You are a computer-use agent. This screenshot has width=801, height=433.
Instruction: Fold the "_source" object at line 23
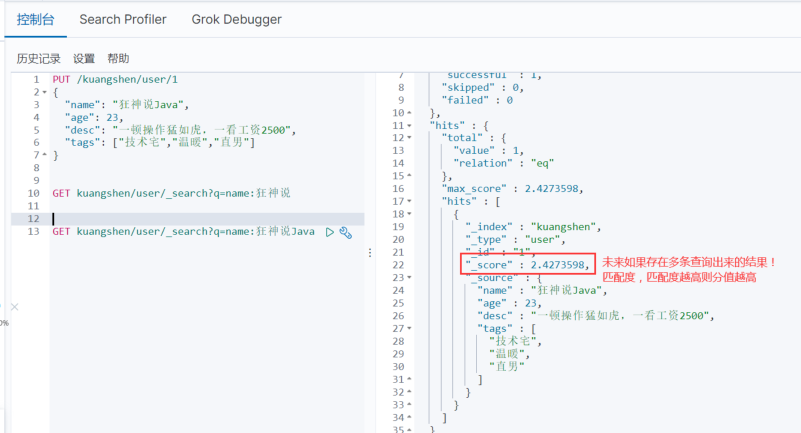(x=411, y=277)
